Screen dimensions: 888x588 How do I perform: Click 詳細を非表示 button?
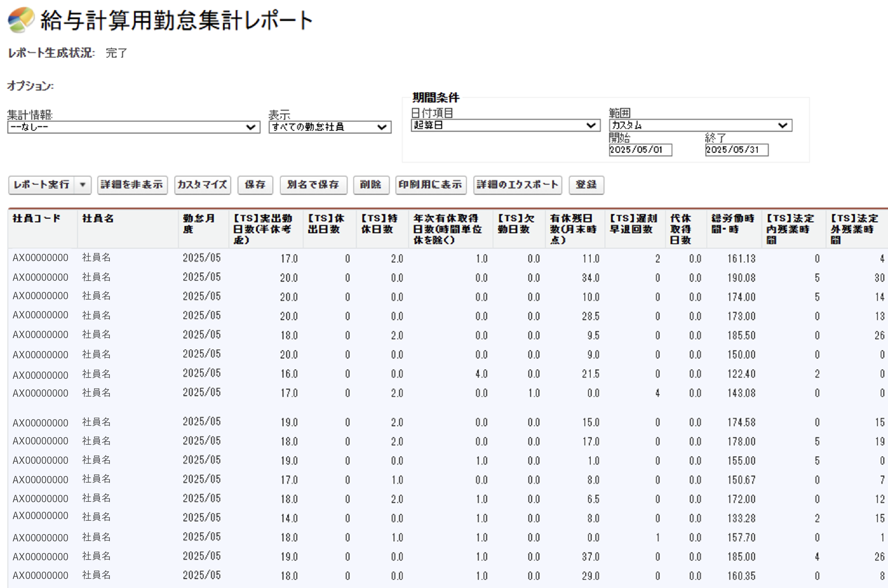[x=132, y=185]
